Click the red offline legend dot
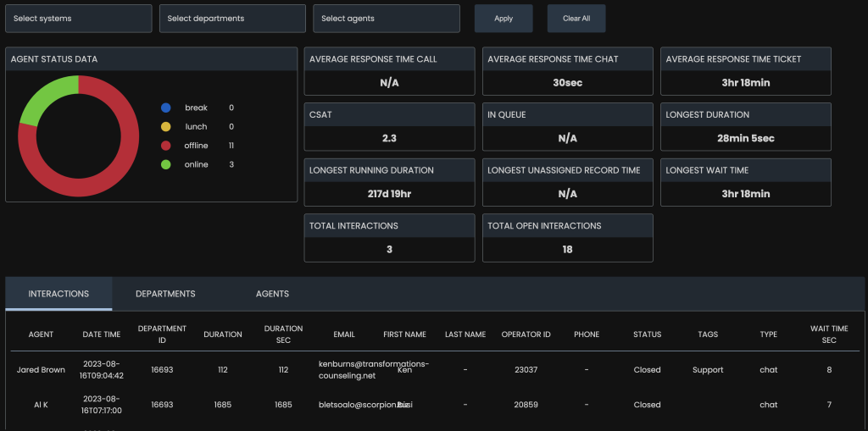Viewport: 868px width, 431px height. point(166,146)
